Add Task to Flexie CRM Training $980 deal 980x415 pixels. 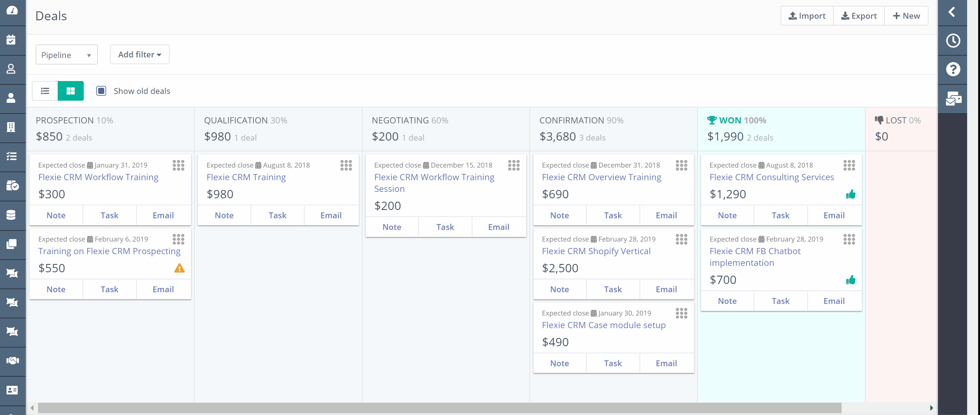(277, 215)
